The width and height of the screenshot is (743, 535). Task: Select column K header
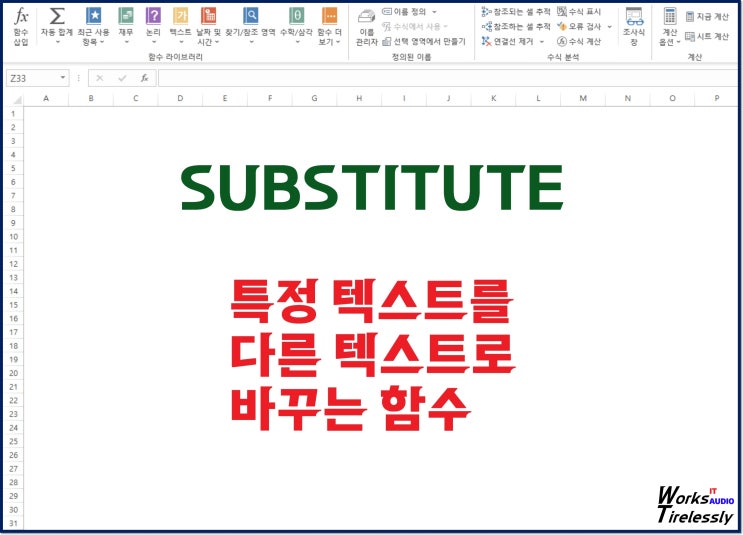[493, 99]
